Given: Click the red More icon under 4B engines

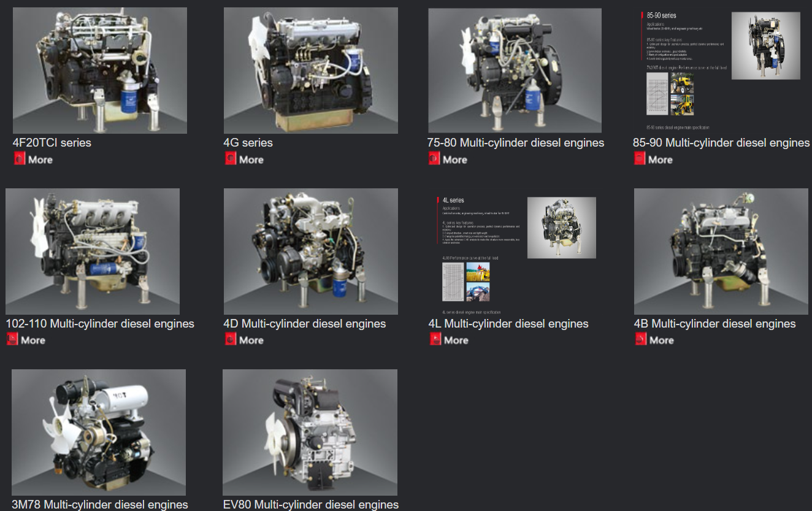Looking at the screenshot, I should point(641,340).
